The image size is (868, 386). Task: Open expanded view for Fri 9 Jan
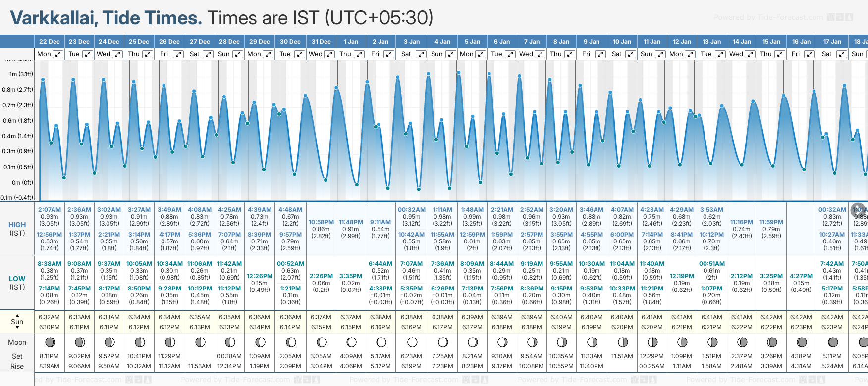pos(600,54)
